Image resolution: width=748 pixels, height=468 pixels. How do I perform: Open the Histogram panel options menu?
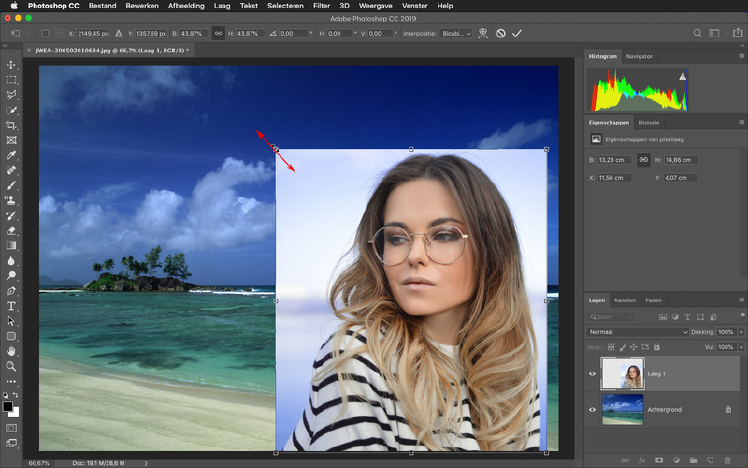741,56
